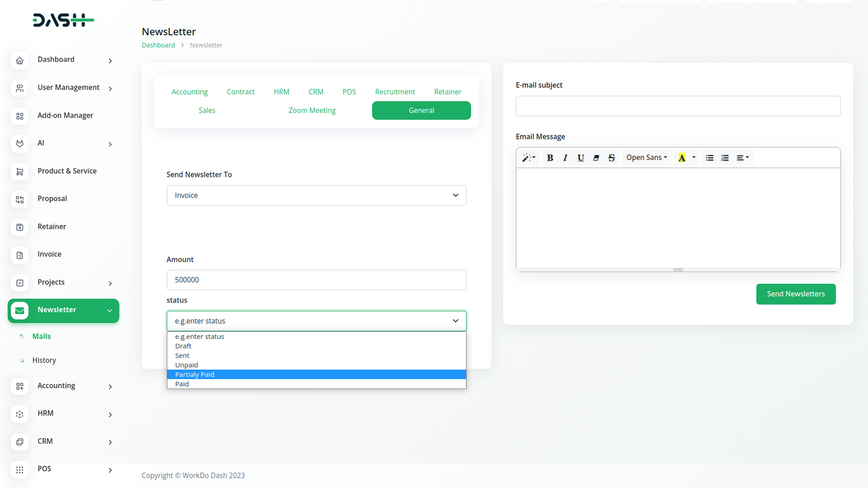Insert an ordered numbered list

point(725,158)
